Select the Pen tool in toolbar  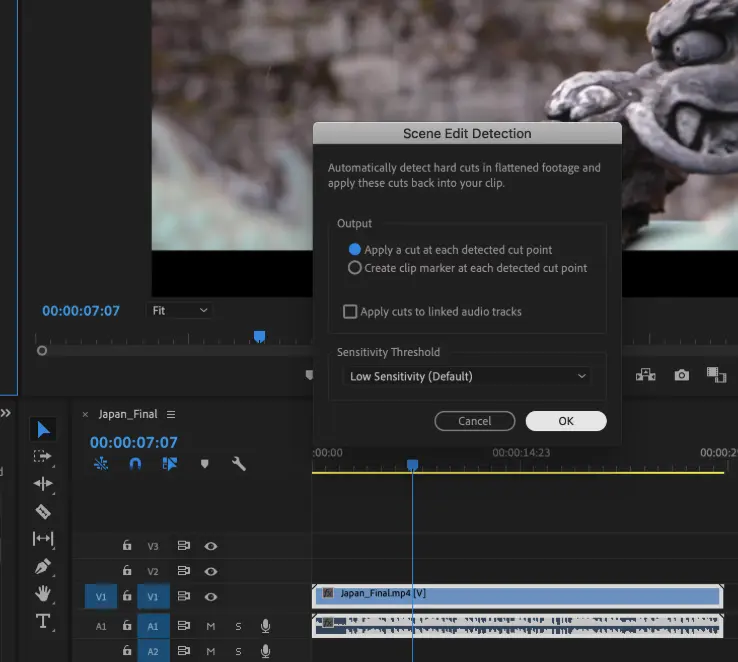[x=43, y=566]
